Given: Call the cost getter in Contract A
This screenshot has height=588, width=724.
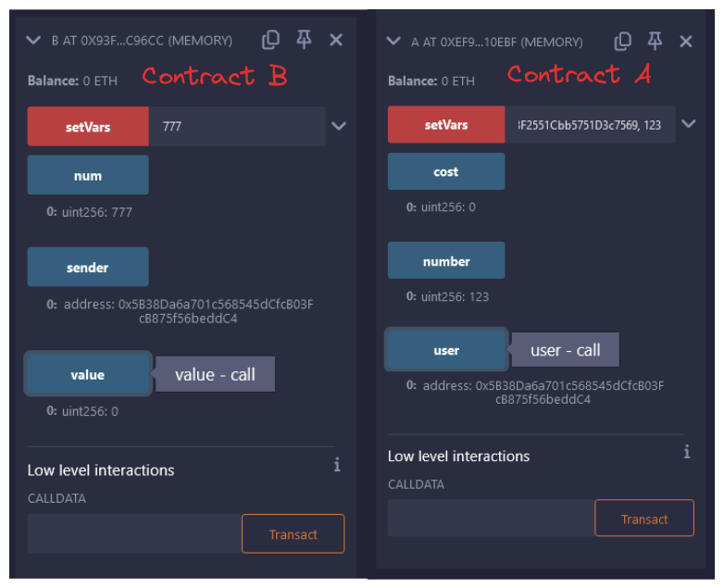Looking at the screenshot, I should coord(446,171).
